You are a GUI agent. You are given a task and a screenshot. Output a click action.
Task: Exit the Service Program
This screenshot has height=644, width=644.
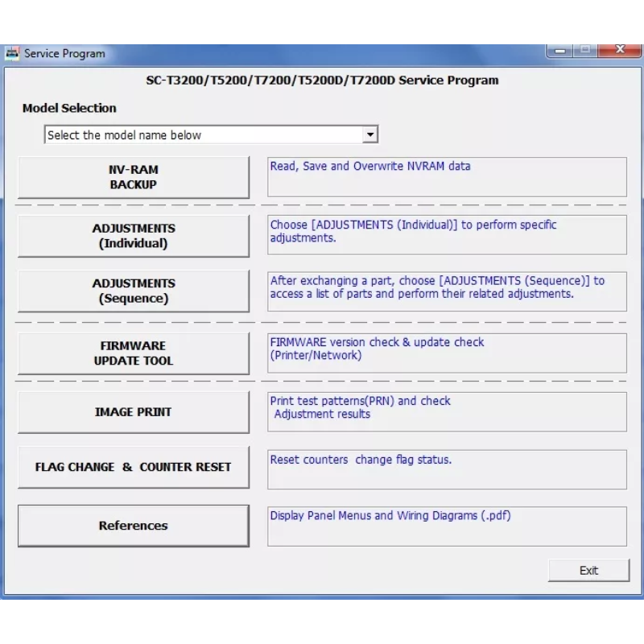click(x=588, y=570)
